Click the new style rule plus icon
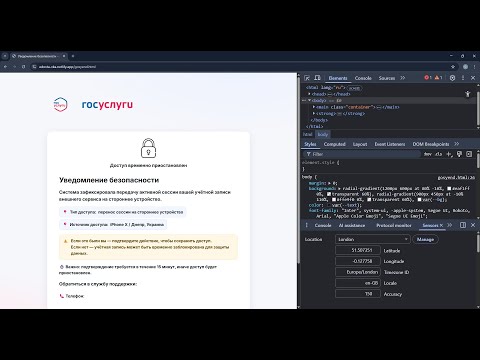This screenshot has height=360, width=480. (449, 154)
